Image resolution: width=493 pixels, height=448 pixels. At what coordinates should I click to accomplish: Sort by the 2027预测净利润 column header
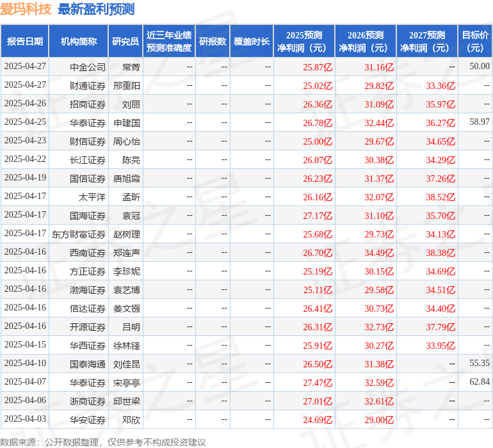click(x=427, y=42)
